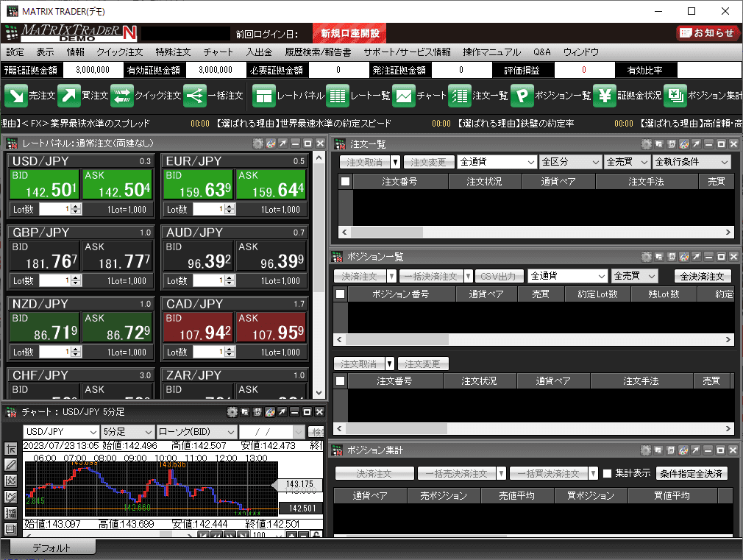Screen dimensions: 743x560
Task: Click the 条件指定全決済 button
Action: (x=691, y=473)
